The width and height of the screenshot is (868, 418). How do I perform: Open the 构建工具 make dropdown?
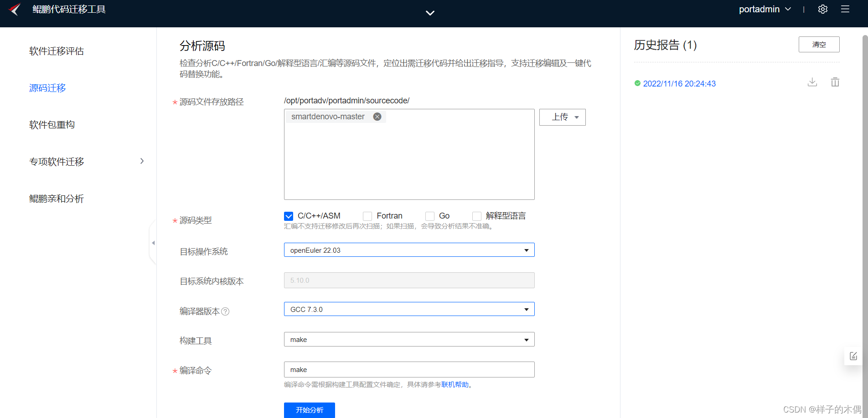click(409, 339)
